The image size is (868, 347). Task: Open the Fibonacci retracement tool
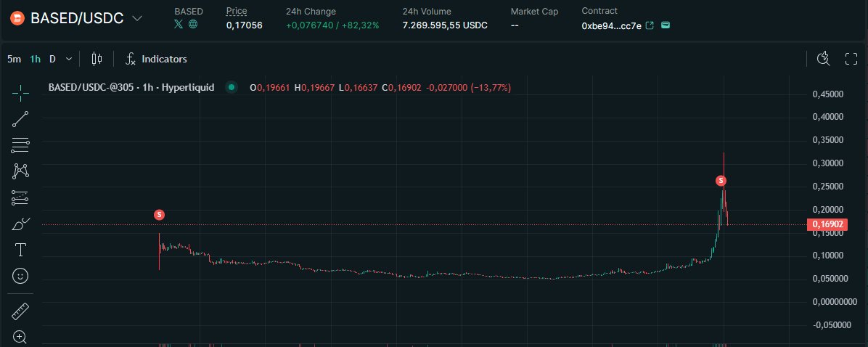point(20,145)
